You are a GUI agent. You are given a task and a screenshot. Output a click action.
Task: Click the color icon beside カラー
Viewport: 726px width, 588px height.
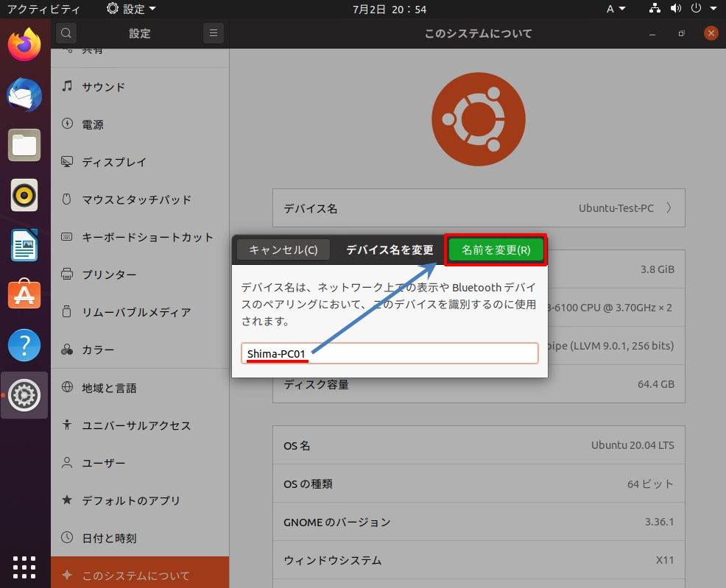[67, 350]
